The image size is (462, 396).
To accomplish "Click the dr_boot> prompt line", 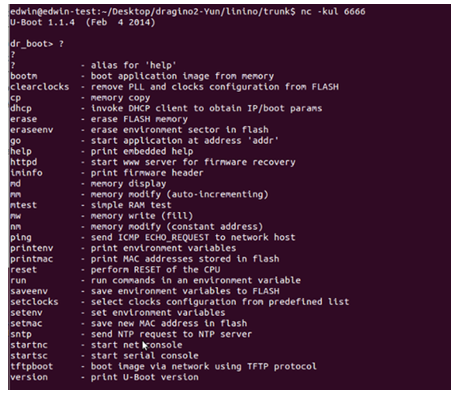I will click(37, 44).
